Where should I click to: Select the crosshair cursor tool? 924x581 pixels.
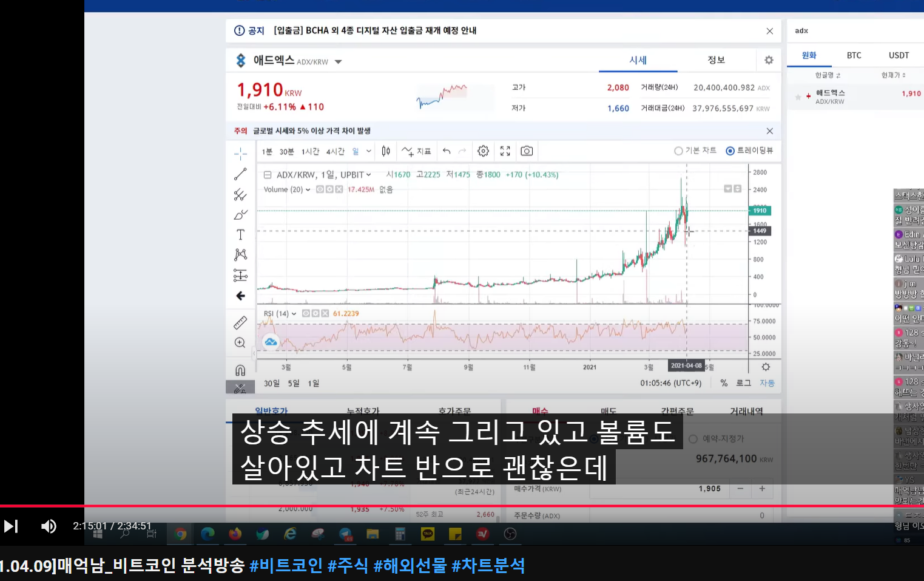(240, 153)
